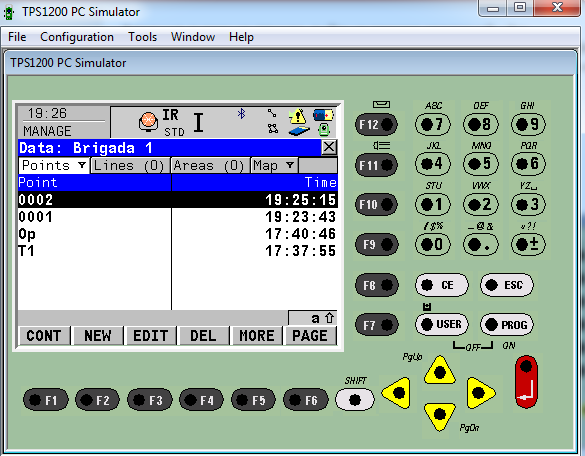Click the memory card status icon

299,131
